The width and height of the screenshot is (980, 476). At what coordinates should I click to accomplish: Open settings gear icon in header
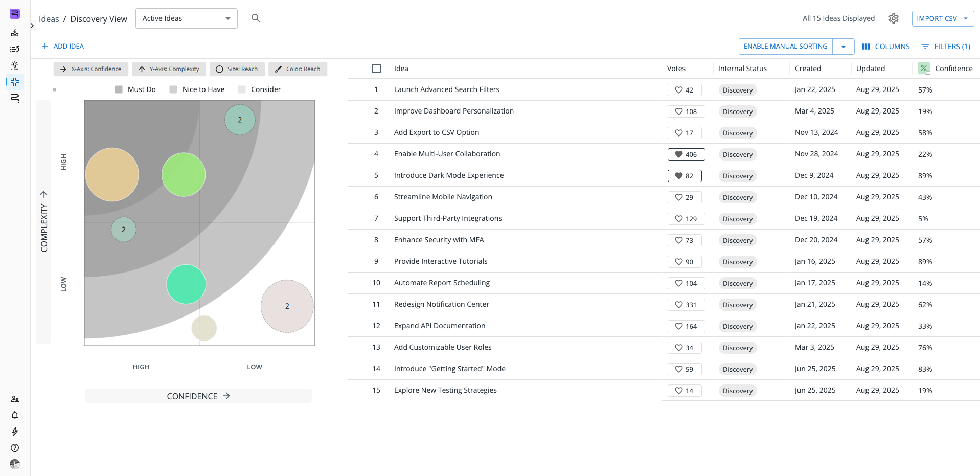pos(893,18)
